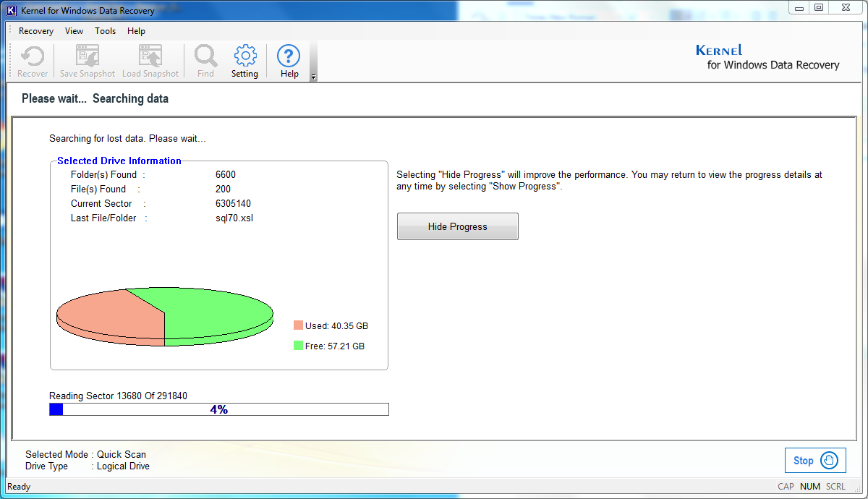The height and width of the screenshot is (499, 868).
Task: Click the Load Snapshot toolbar icon
Action: click(x=150, y=55)
